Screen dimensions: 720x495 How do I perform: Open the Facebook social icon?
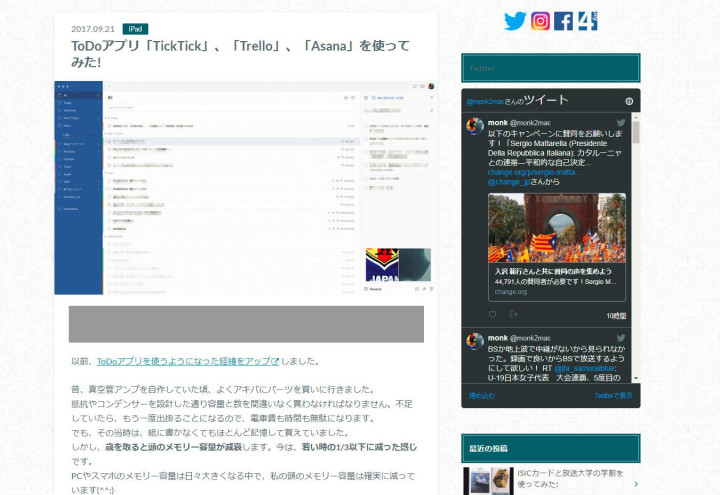click(x=563, y=21)
